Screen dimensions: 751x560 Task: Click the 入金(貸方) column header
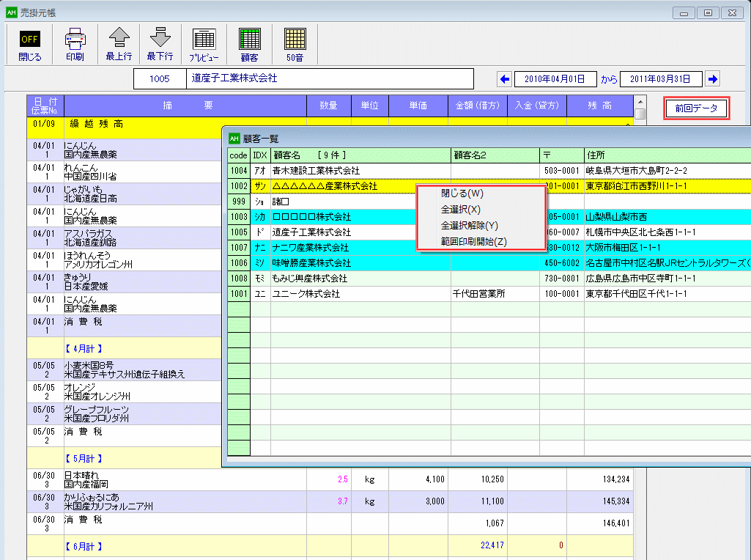[537, 106]
